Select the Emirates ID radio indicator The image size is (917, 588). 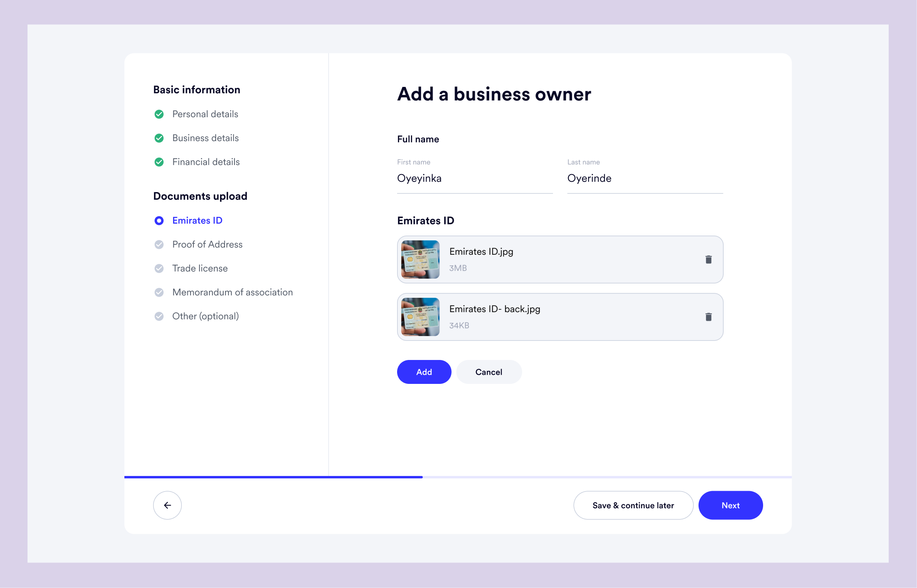159,221
